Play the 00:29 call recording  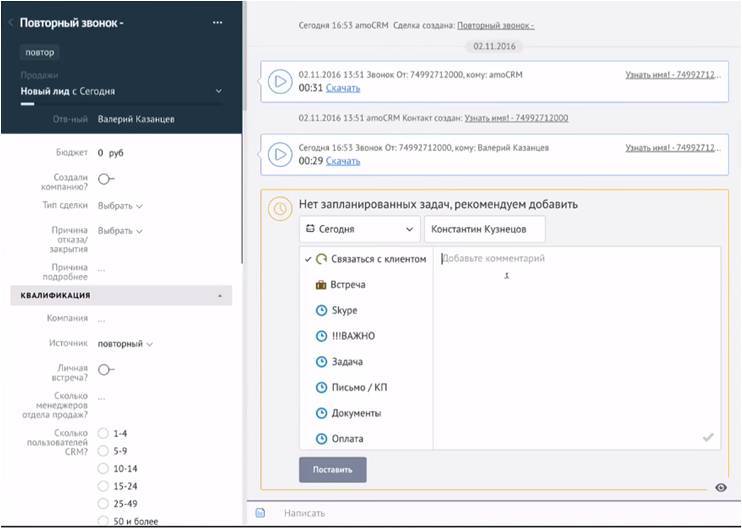point(280,154)
